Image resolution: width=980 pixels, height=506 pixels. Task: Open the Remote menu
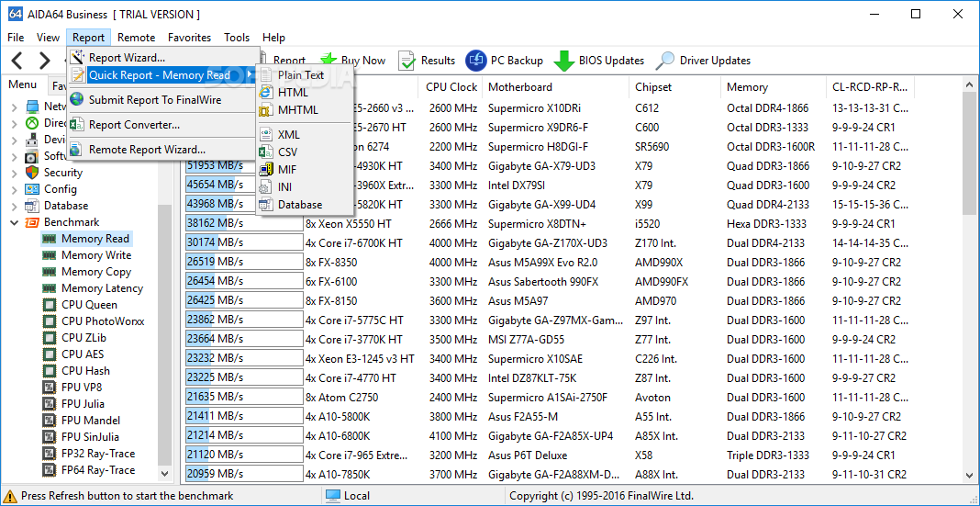pos(136,38)
